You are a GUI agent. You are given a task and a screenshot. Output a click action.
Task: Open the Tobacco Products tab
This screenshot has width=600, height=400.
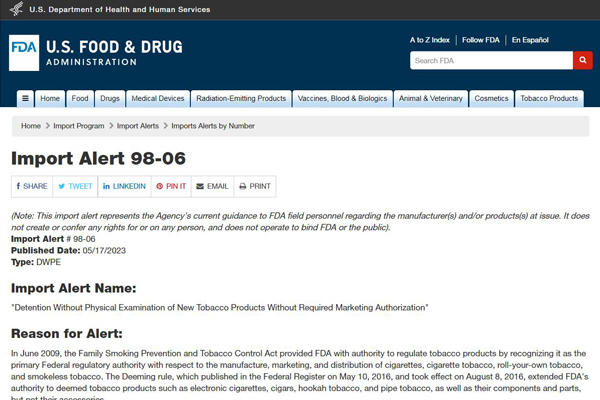[549, 98]
